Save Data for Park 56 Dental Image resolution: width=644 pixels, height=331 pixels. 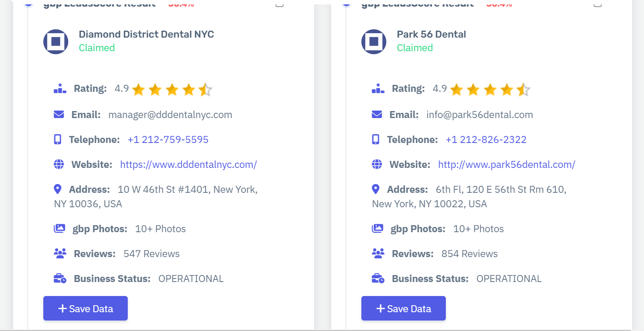pyautogui.click(x=403, y=308)
